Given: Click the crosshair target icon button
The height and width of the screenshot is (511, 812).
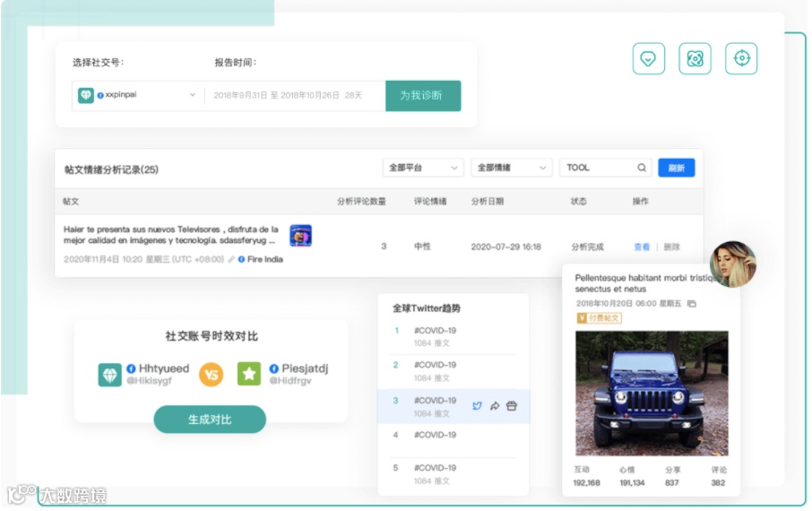Looking at the screenshot, I should 741,58.
